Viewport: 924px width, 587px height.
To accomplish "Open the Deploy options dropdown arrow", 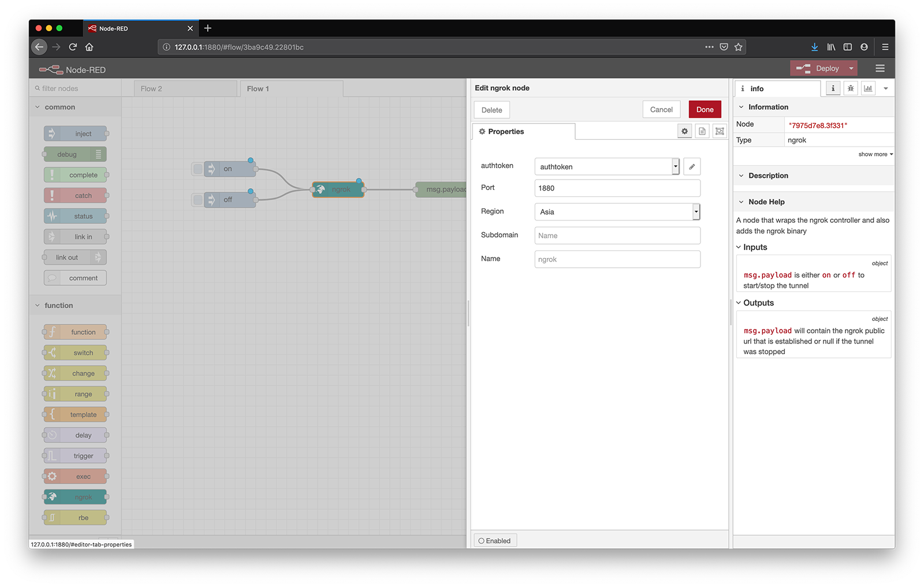I will (x=851, y=68).
